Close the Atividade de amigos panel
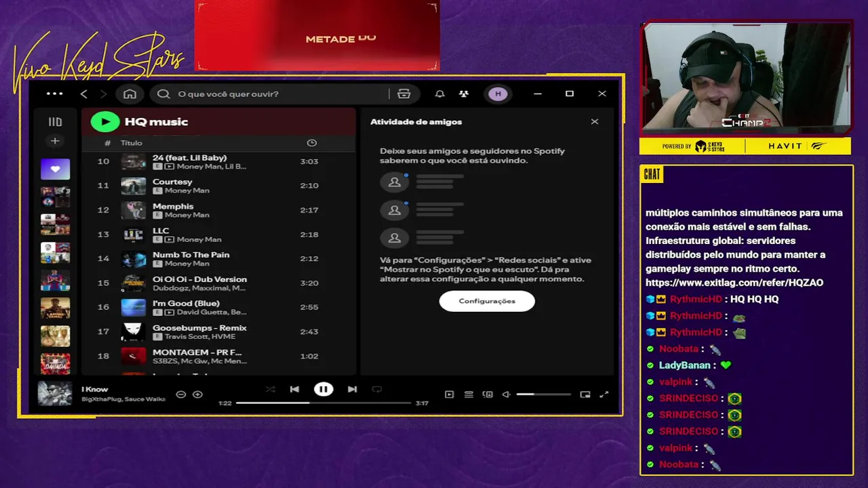The width and height of the screenshot is (868, 488). click(x=595, y=122)
